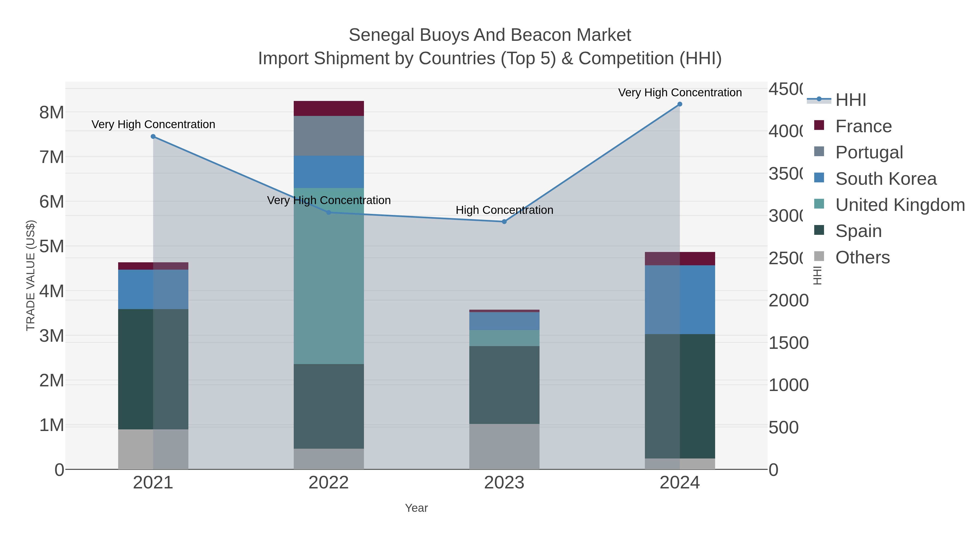Click the South Korea blue legend swatch

(819, 178)
